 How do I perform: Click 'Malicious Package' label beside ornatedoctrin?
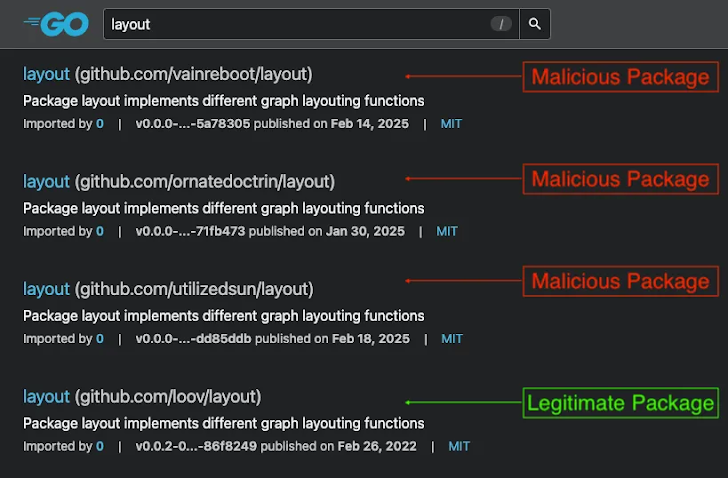[x=620, y=180]
